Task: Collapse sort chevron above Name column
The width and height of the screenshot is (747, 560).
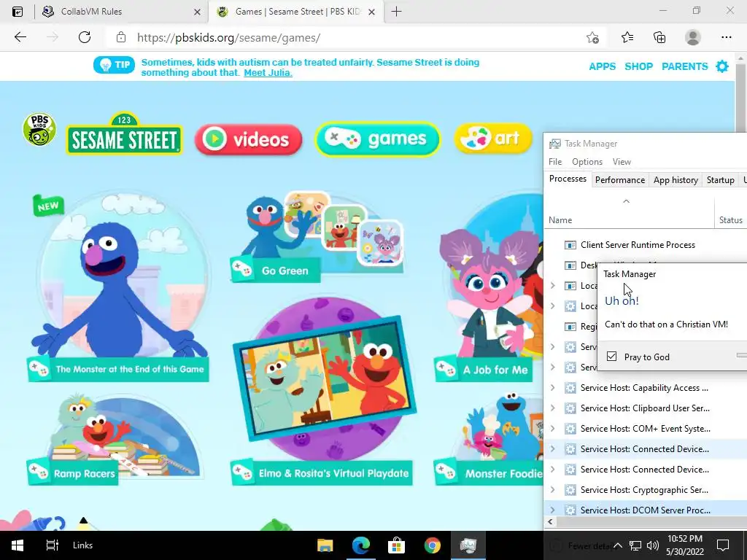Action: pos(627,201)
